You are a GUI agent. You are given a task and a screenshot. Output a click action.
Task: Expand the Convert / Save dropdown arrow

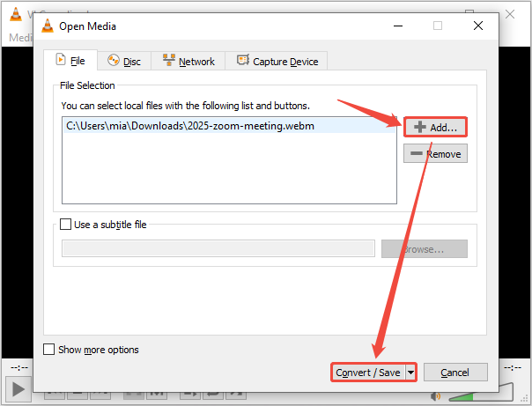click(410, 373)
